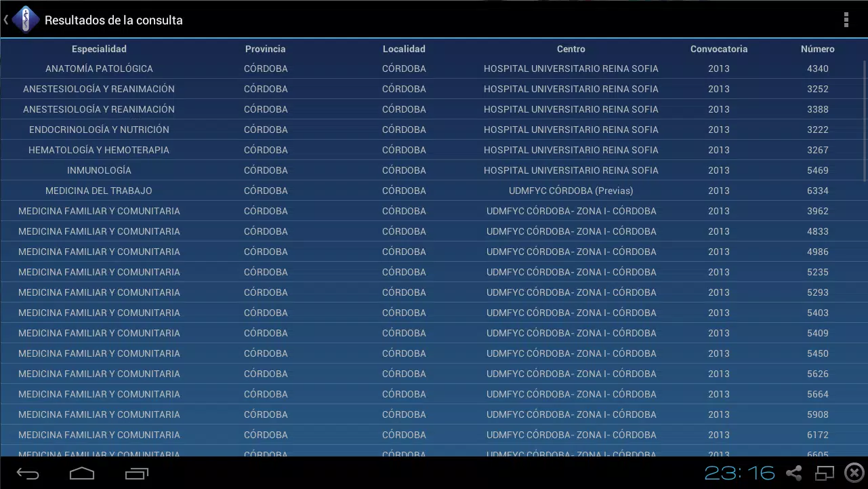Select the Número column header
Image resolution: width=868 pixels, height=489 pixels.
point(818,49)
